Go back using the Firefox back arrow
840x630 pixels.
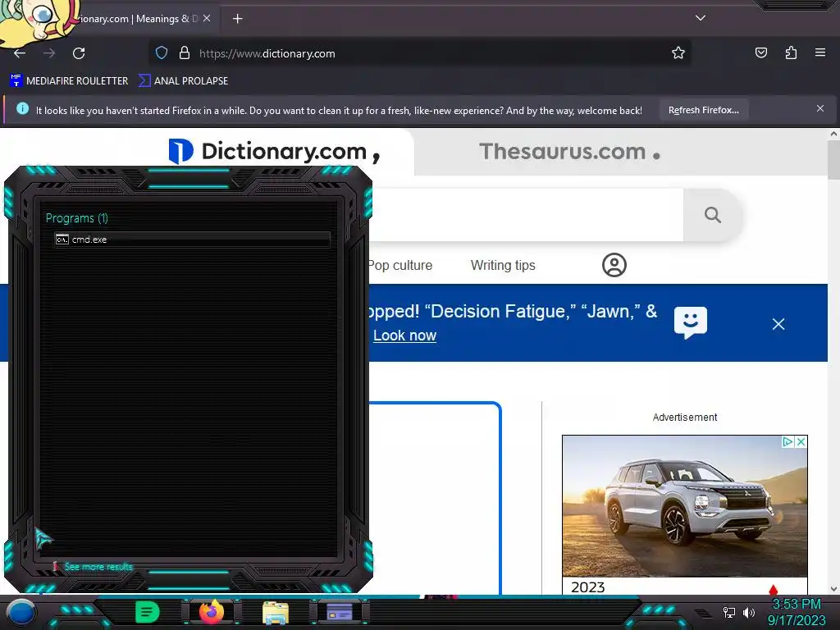click(x=20, y=53)
